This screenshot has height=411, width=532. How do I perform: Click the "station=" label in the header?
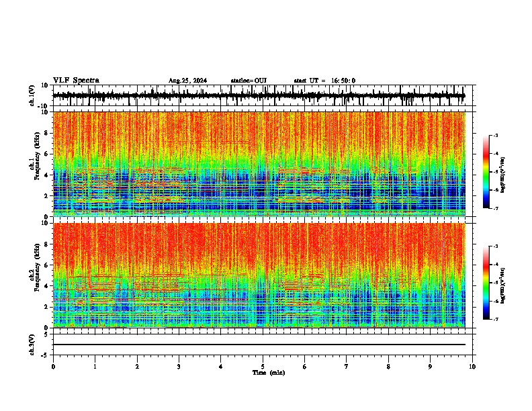tap(242, 81)
